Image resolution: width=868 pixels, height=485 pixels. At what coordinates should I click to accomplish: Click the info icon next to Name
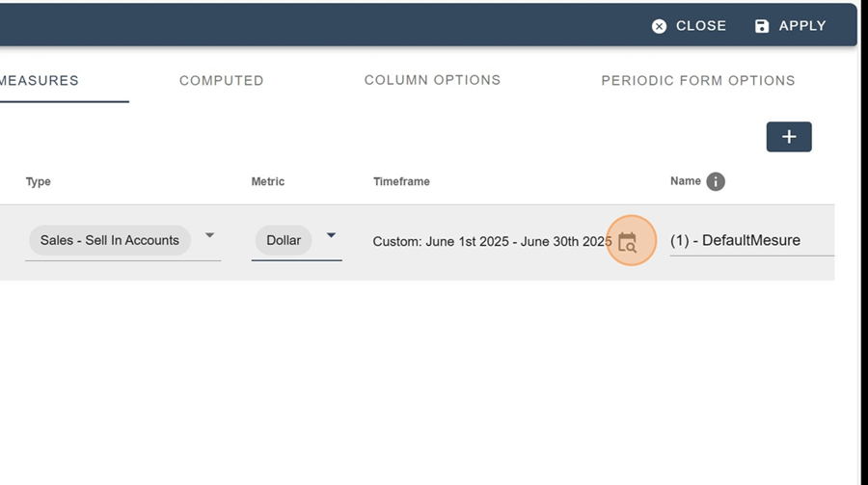[716, 181]
